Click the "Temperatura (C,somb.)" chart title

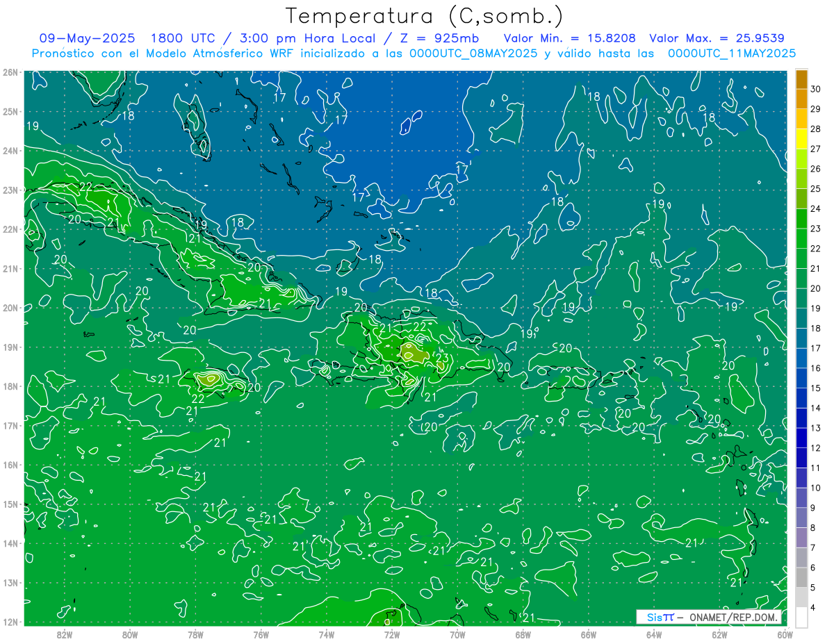(x=424, y=16)
